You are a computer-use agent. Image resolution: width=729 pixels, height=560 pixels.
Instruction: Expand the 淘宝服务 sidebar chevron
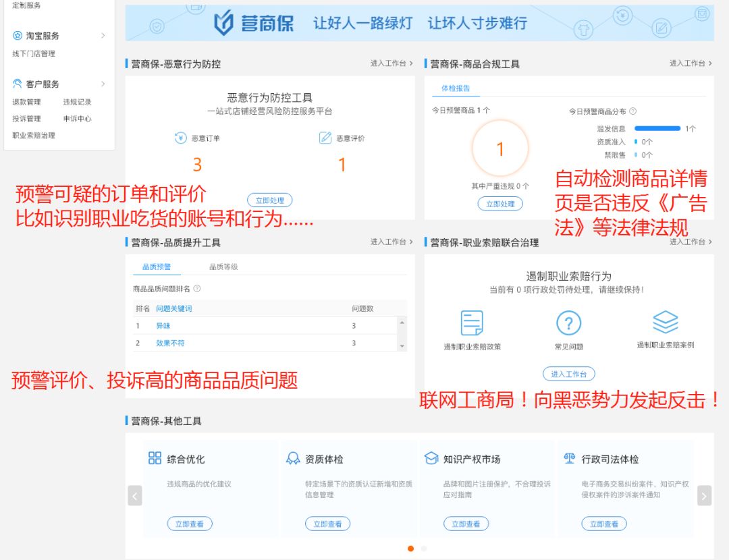tap(103, 35)
